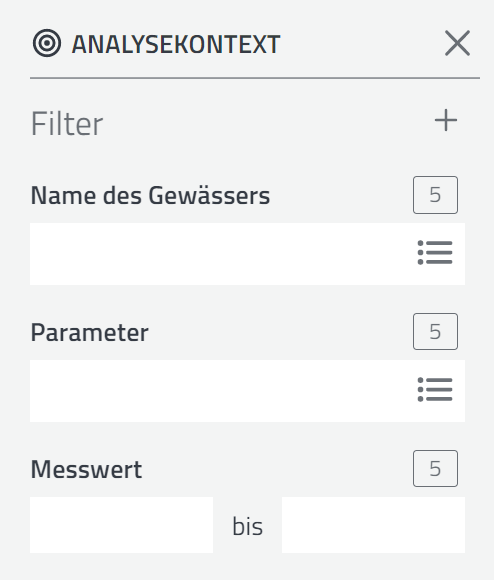The height and width of the screenshot is (580, 494).
Task: Open value list for Parameter filter
Action: pyautogui.click(x=435, y=390)
